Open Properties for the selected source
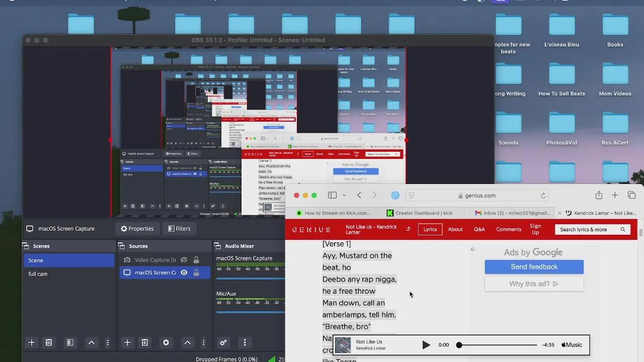 (x=137, y=228)
